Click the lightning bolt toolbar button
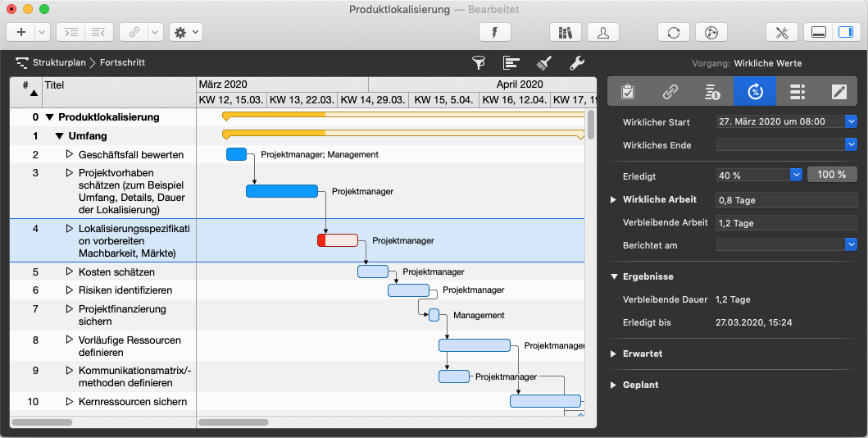This screenshot has width=868, height=438. [494, 32]
